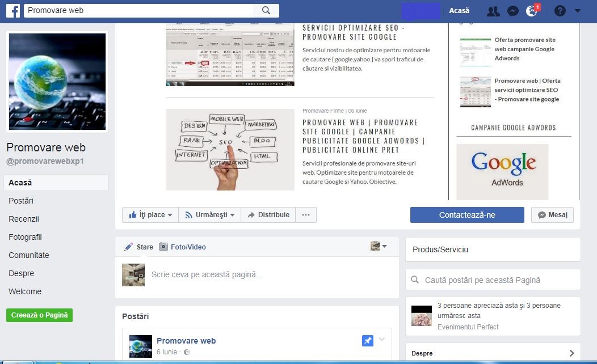Click the Promovare web page name heading
Viewport: 597px width, 364px height.
(x=46, y=147)
